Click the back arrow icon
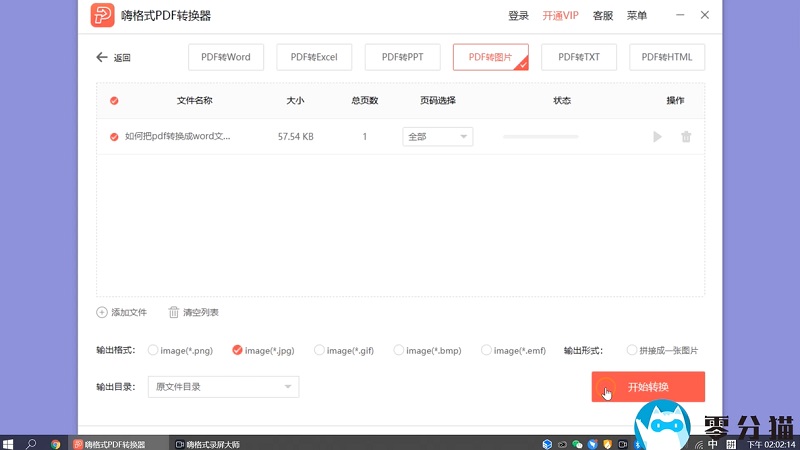This screenshot has height=450, width=800. pyautogui.click(x=102, y=57)
